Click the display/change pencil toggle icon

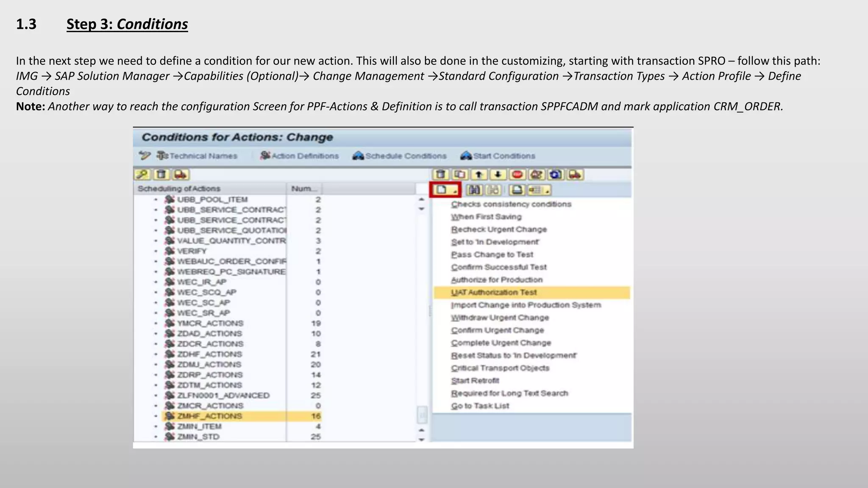145,156
